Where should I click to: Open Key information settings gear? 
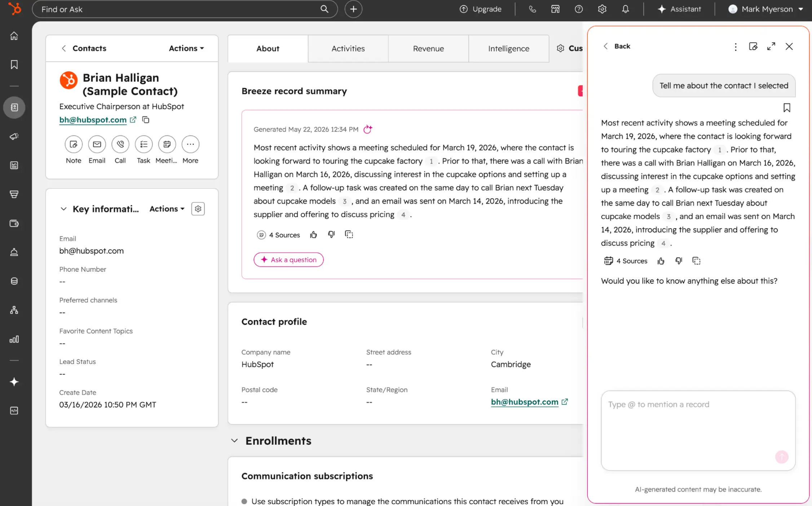[x=198, y=209]
